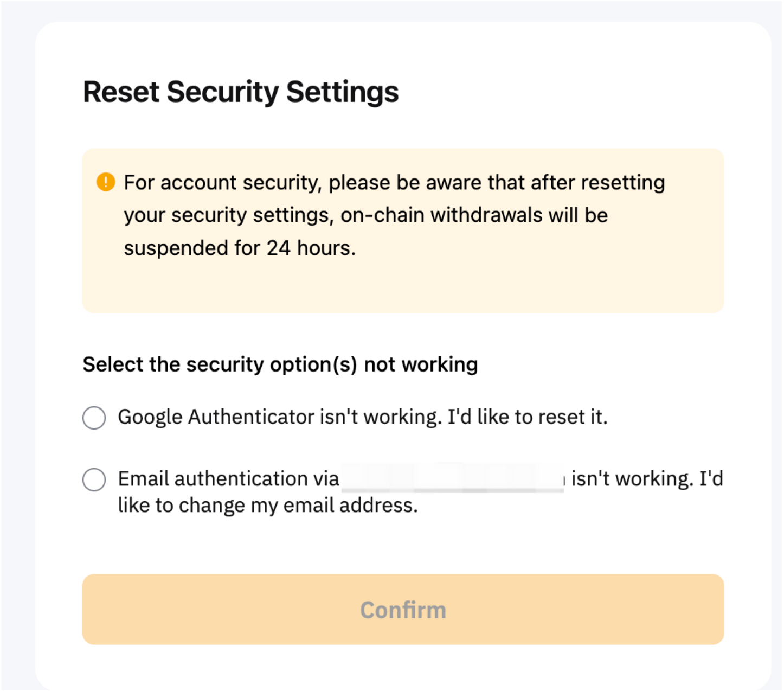Select the Email authentication radio button

(94, 479)
